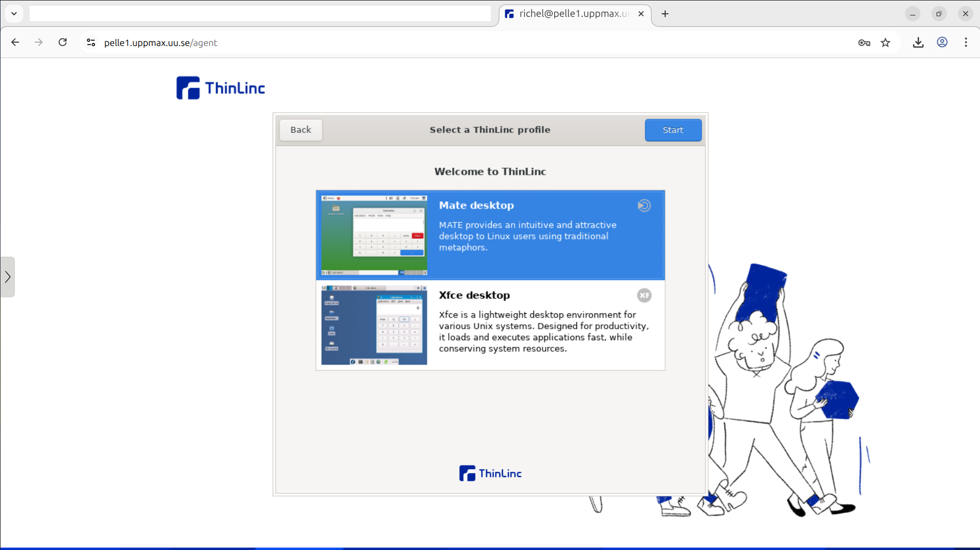The width and height of the screenshot is (980, 550).
Task: Expand the left edge side panel arrow
Action: (8, 276)
